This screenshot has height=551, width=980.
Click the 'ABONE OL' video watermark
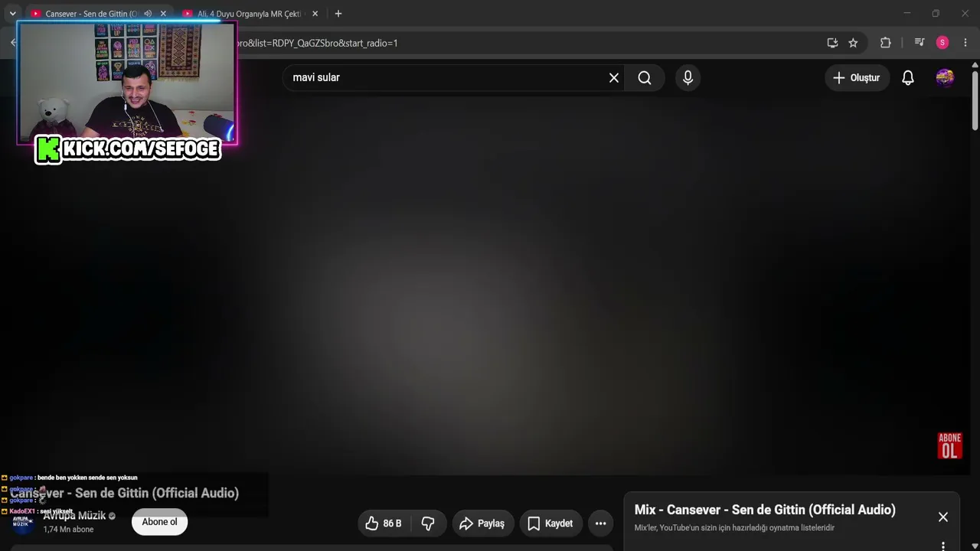pyautogui.click(x=949, y=445)
